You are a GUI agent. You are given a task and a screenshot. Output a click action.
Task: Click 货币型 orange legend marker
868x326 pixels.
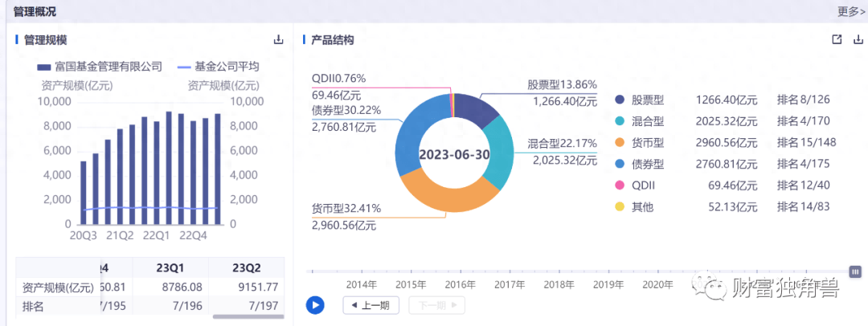pos(620,143)
